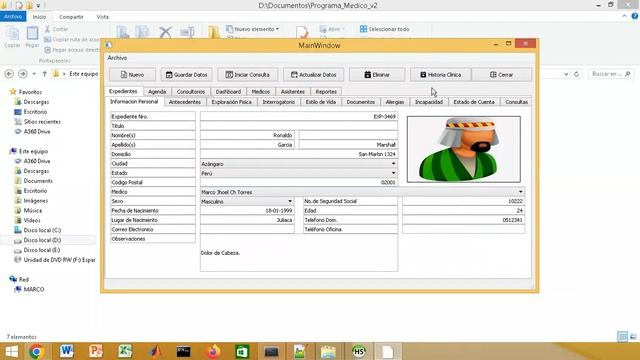Image resolution: width=640 pixels, height=360 pixels.
Task: Click the Domicilio field San Martin 1324
Action: pyautogui.click(x=299, y=154)
